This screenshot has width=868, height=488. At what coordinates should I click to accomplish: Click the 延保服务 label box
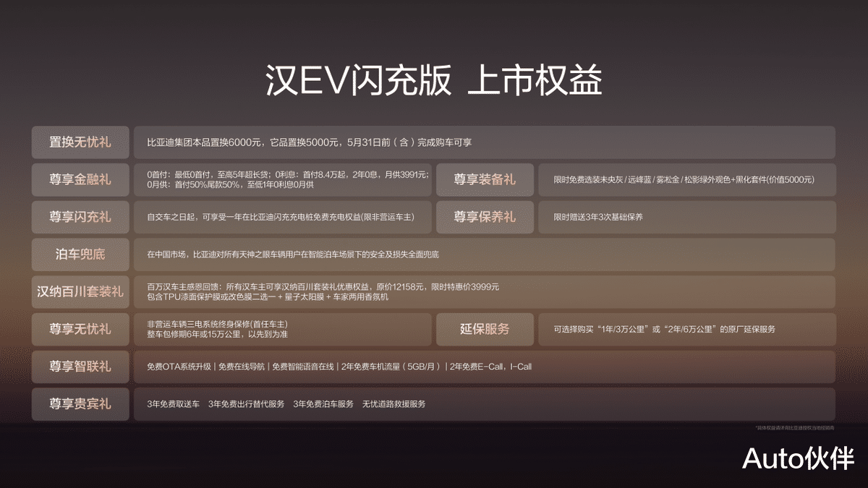[x=485, y=329]
